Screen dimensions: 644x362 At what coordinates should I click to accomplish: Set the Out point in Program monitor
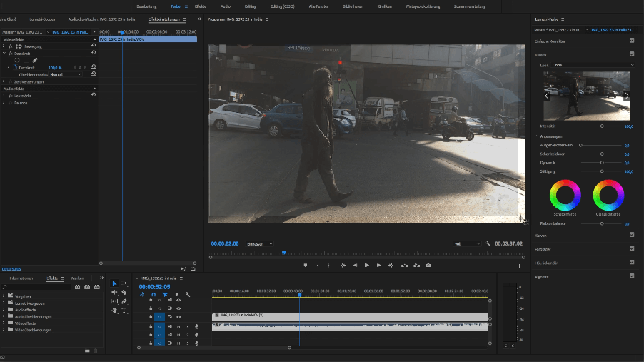328,266
